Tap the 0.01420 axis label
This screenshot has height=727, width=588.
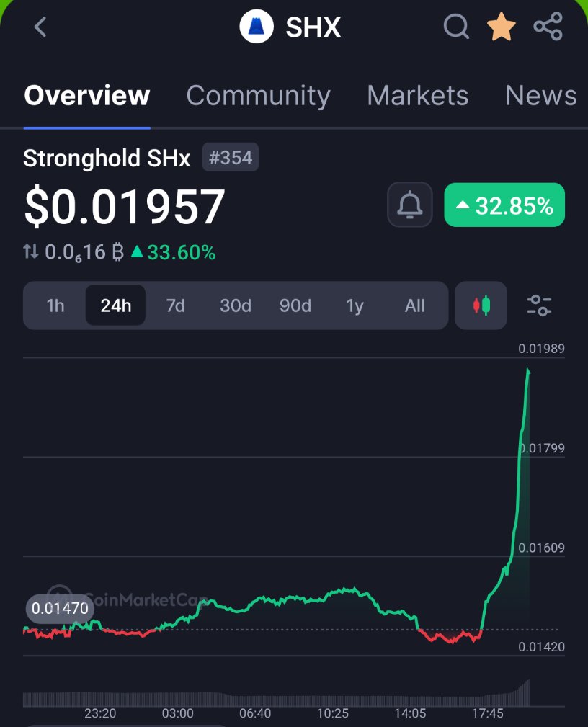pos(541,647)
